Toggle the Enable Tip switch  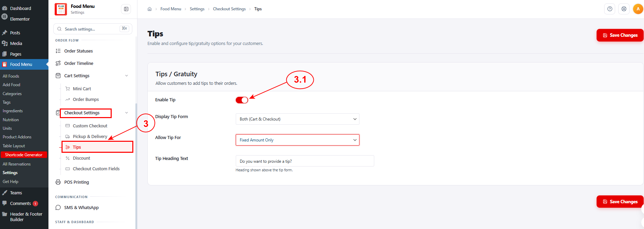[242, 100]
